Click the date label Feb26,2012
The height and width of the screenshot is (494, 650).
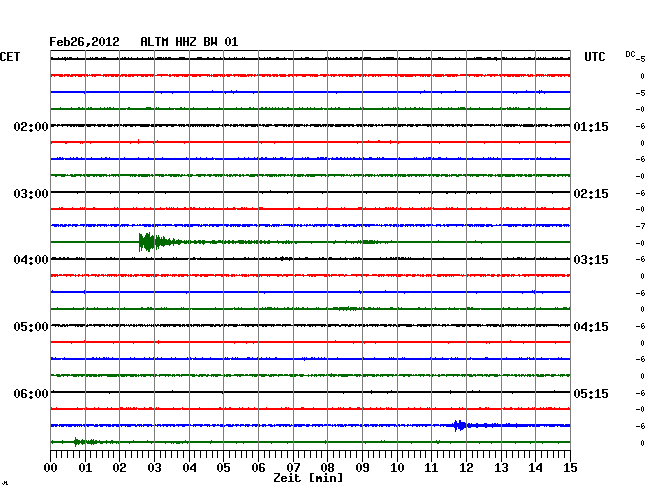click(x=84, y=42)
